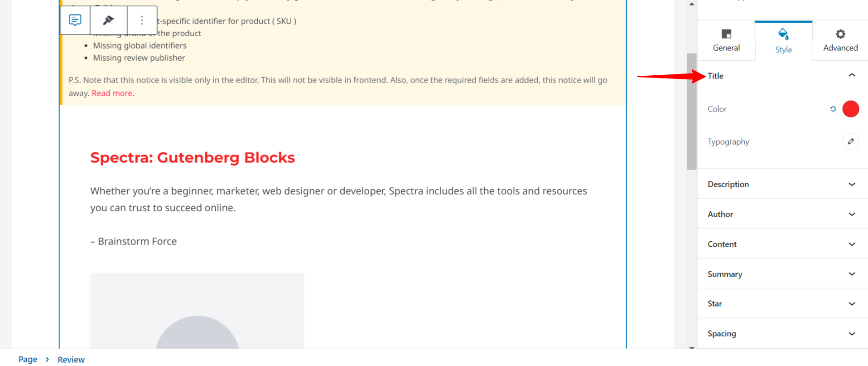Screen dimensions: 868x366
Task: Click the Spectra: Gutenberg Blocks title text
Action: click(193, 157)
